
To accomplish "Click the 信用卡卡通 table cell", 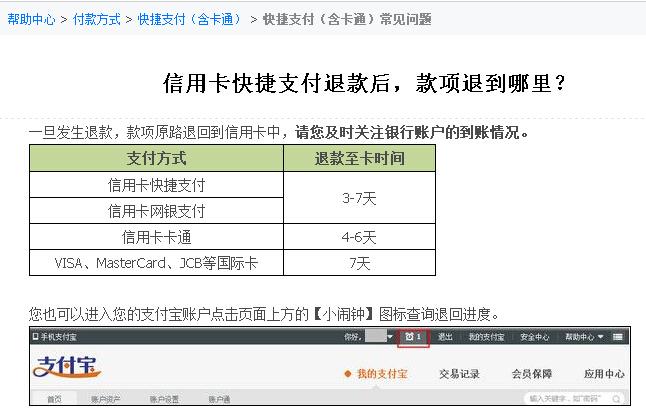I will [157, 237].
